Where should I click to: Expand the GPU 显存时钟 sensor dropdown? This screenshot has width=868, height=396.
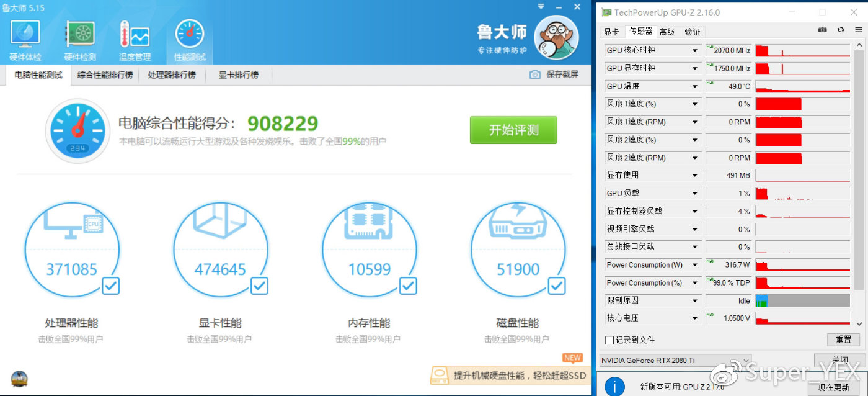point(695,68)
